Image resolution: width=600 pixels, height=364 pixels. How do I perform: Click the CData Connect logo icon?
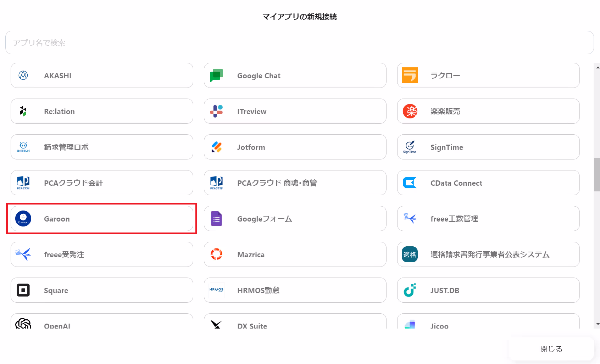(x=410, y=183)
